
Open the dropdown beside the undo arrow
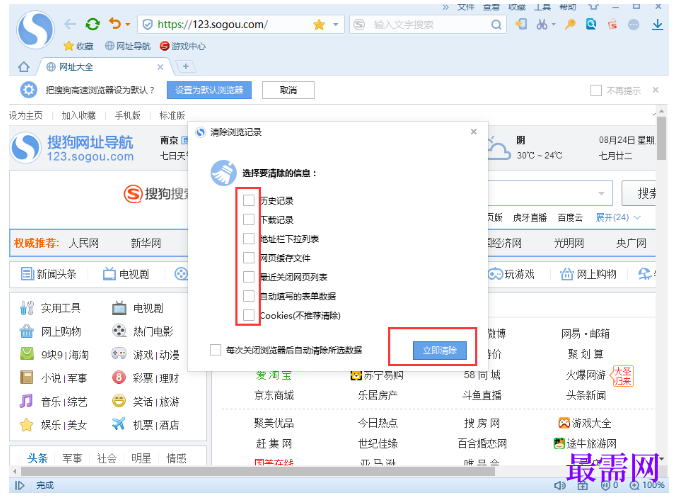coord(128,25)
